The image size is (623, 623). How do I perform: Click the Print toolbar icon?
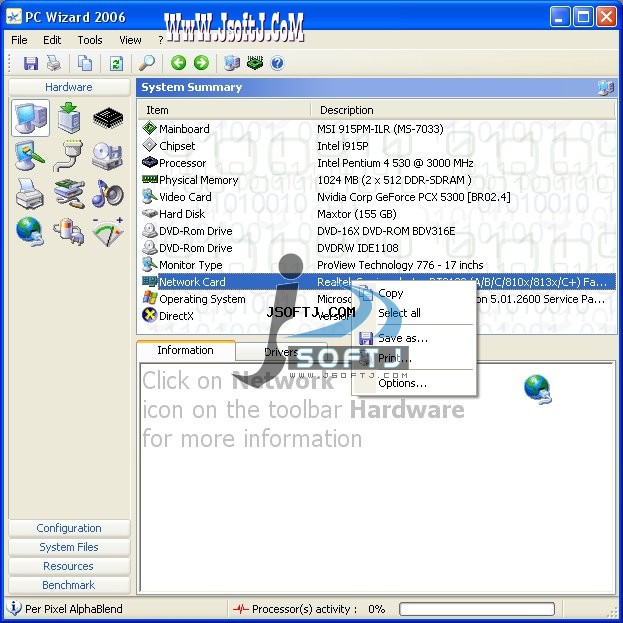pyautogui.click(x=54, y=63)
